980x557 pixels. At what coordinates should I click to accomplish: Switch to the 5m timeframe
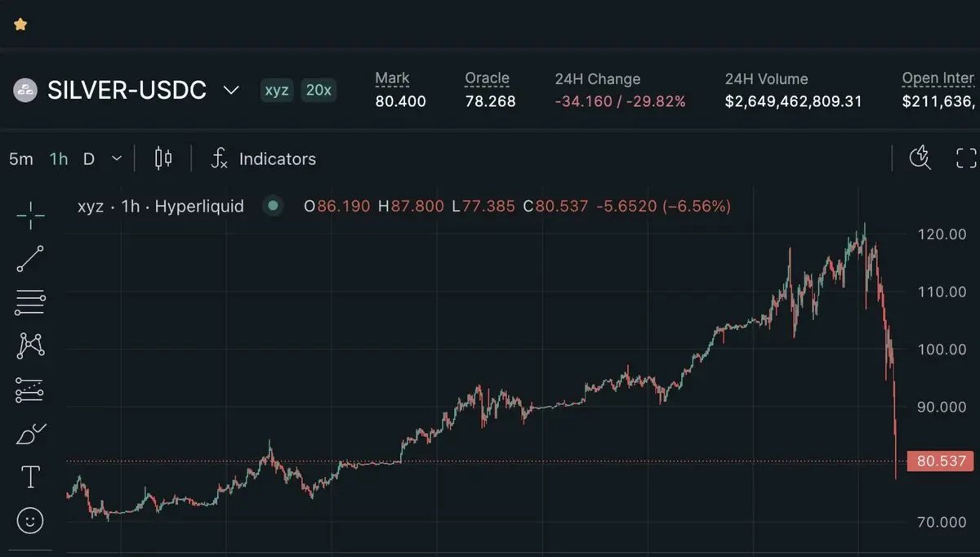click(x=21, y=158)
